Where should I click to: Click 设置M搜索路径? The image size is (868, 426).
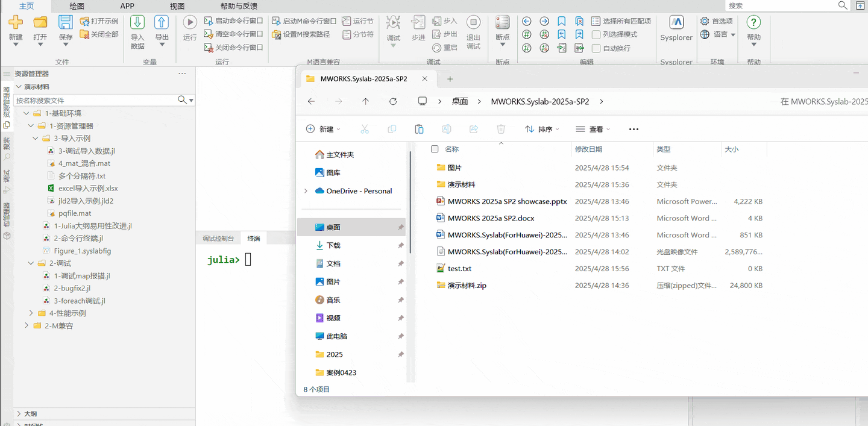coord(301,34)
